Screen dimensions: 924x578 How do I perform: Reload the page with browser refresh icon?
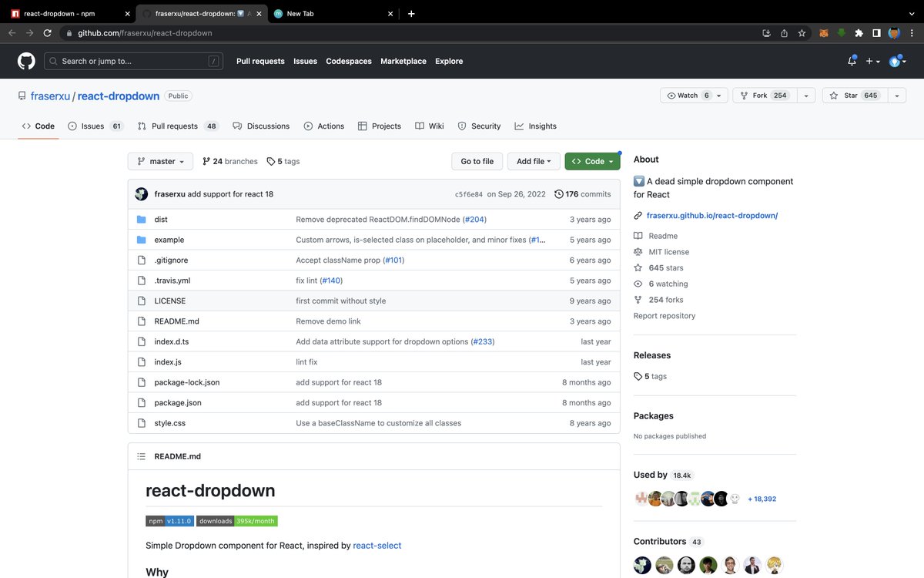(48, 33)
